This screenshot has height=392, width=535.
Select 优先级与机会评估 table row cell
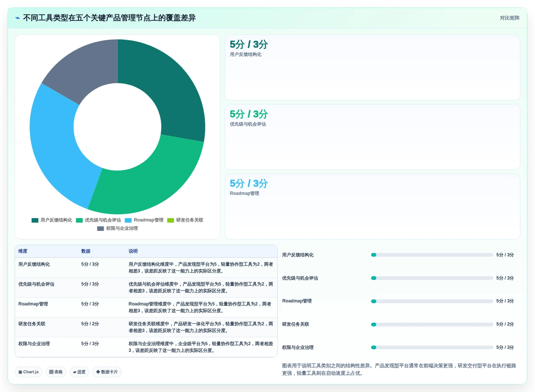tap(36, 284)
